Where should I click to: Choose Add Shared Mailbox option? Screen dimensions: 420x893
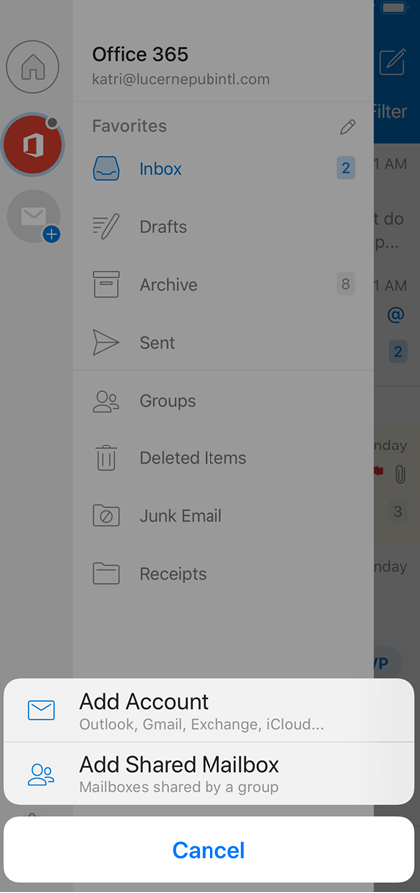tap(209, 773)
